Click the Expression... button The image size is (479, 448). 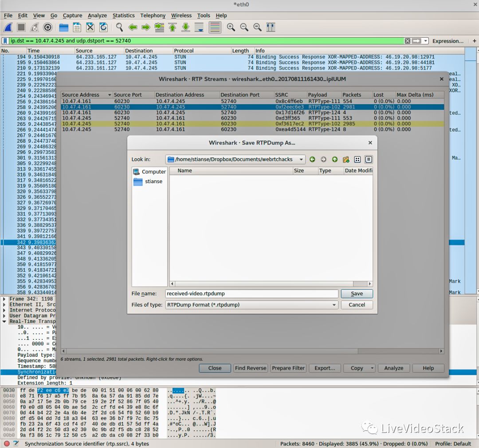coord(448,41)
